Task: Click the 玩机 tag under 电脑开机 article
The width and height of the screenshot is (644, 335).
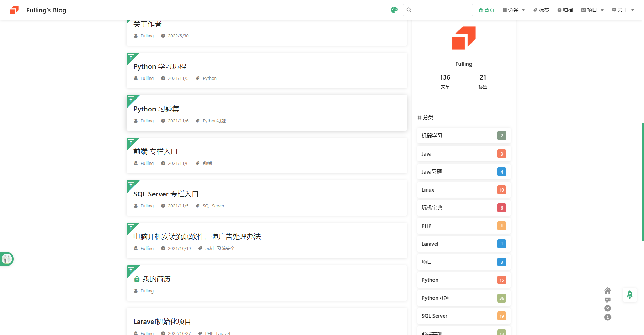Action: click(x=209, y=248)
